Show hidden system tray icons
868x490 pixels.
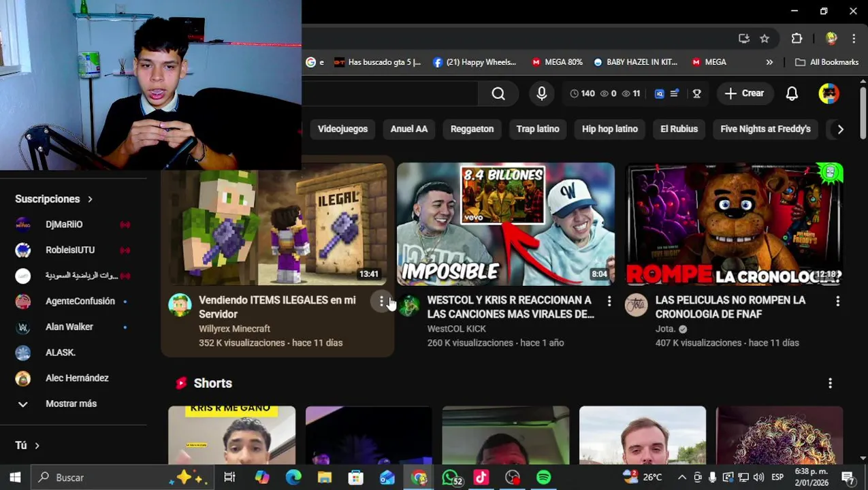[x=682, y=478]
